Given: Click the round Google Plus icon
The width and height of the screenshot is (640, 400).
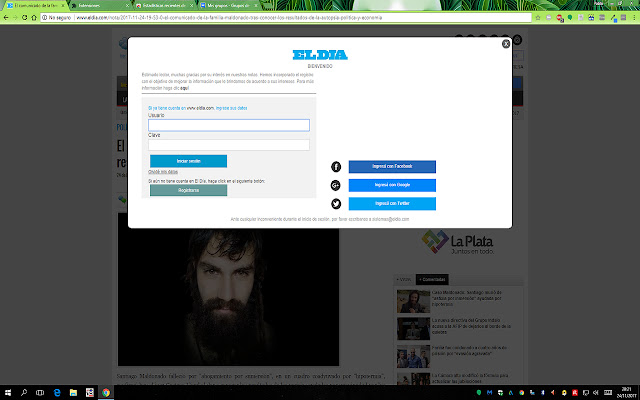Looking at the screenshot, I should (336, 185).
